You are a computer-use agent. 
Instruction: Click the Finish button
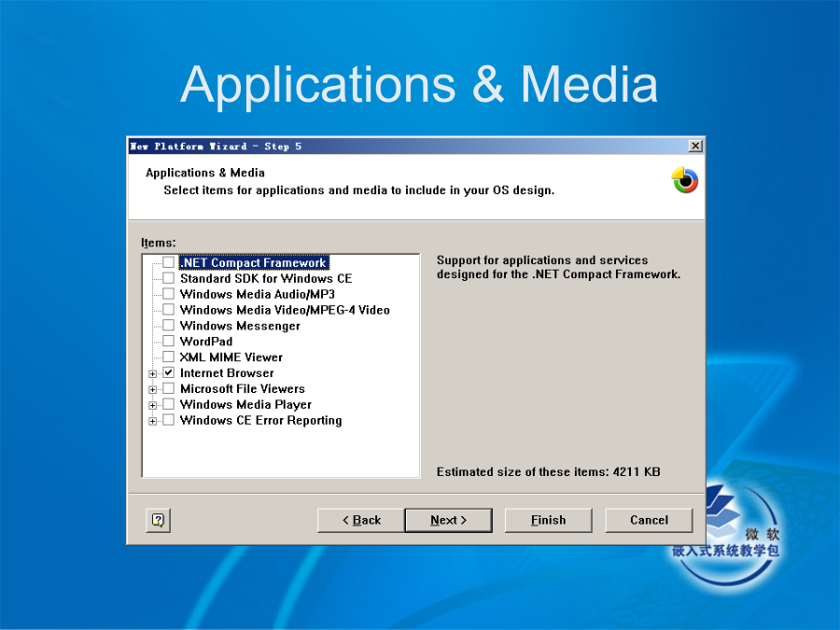[549, 520]
